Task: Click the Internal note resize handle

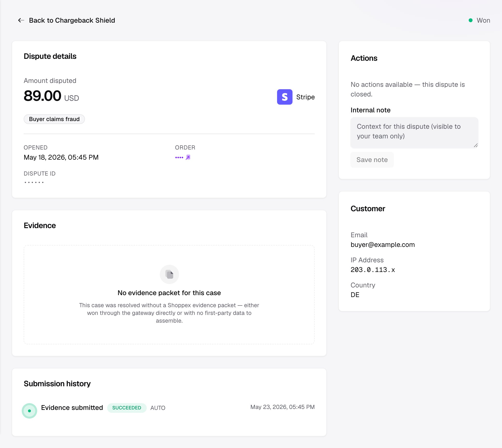Action: [476, 145]
